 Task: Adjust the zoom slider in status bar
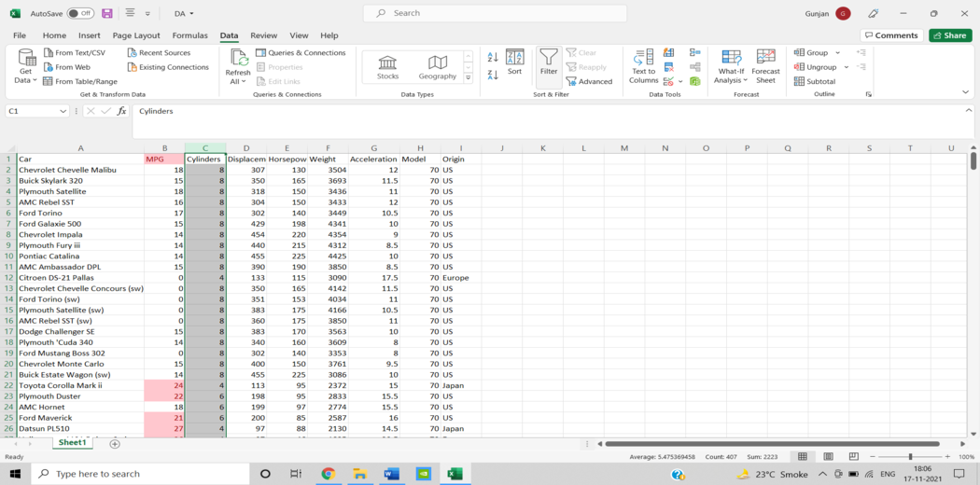coord(910,457)
